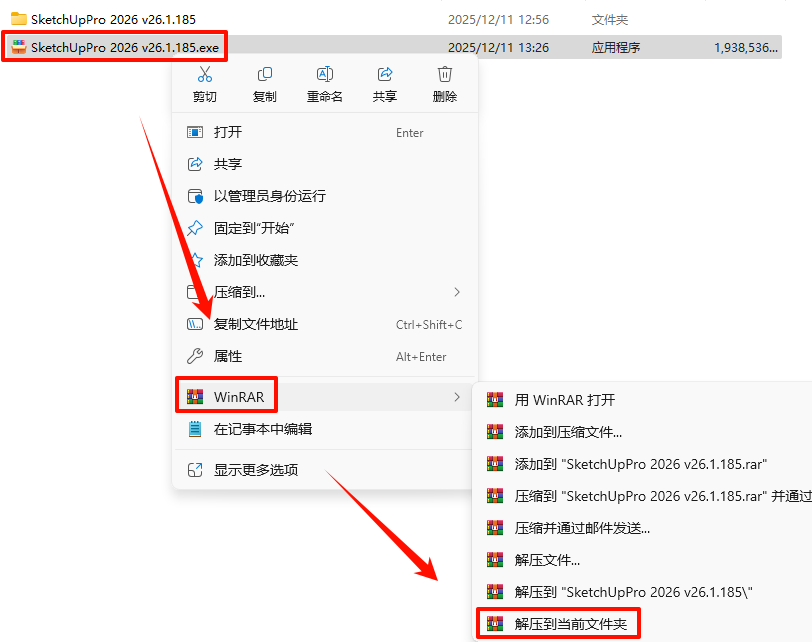The image size is (812, 642).
Task: Click the WinRAR icon in context menu
Action: tap(195, 397)
